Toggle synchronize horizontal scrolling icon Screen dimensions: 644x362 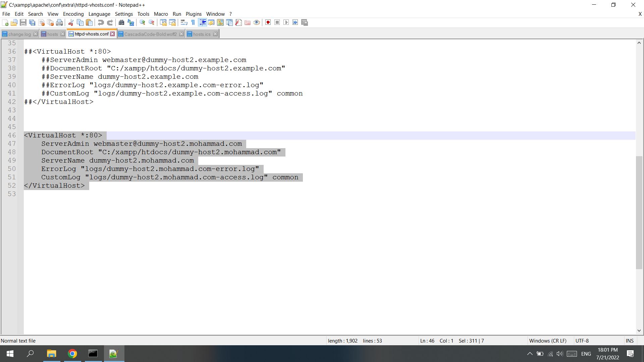(172, 22)
